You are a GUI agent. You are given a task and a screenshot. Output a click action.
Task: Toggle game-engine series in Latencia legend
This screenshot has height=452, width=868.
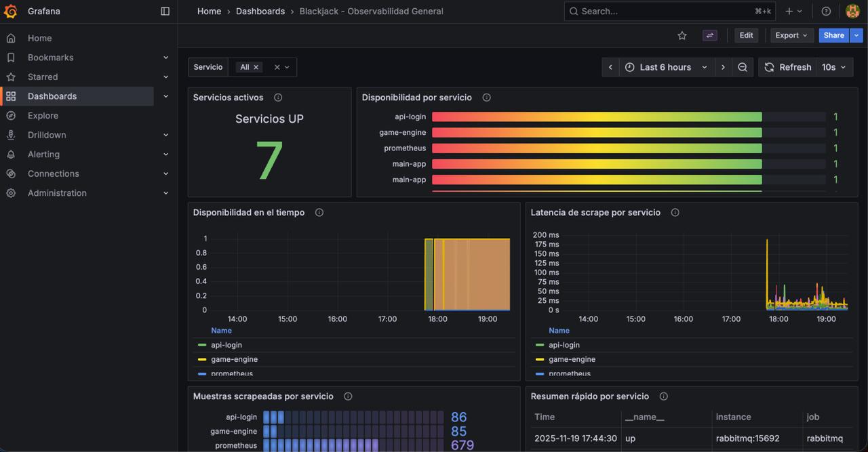pyautogui.click(x=572, y=359)
